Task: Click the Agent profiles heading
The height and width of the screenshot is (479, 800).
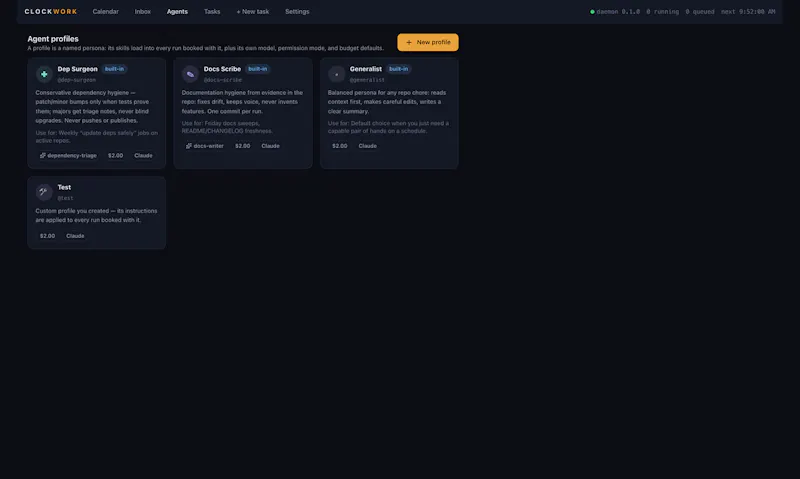Action: (53, 39)
